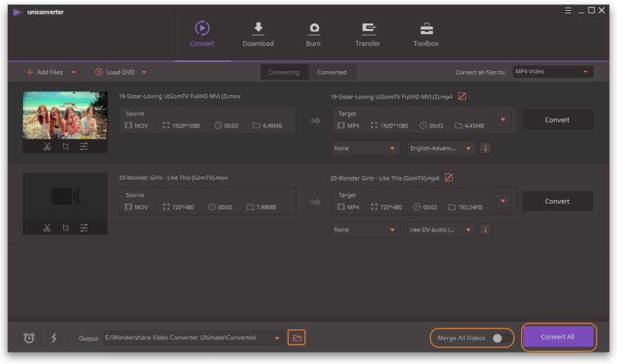Open the raw DV audio track dropdown
The image size is (617, 364).
[x=441, y=230]
